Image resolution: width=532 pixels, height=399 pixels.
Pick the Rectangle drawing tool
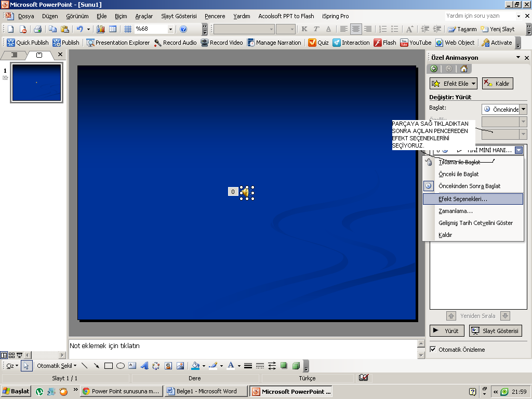(x=109, y=366)
